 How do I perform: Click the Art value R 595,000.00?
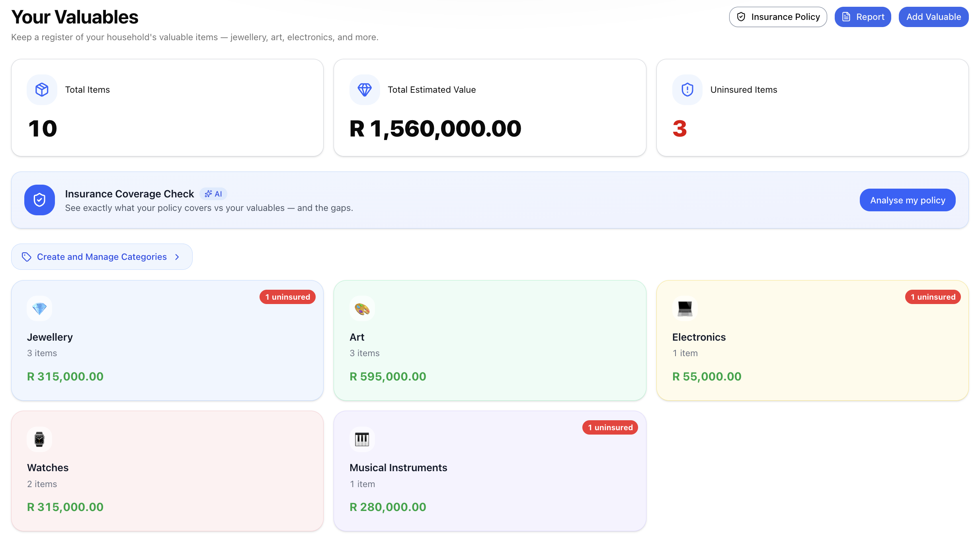388,376
